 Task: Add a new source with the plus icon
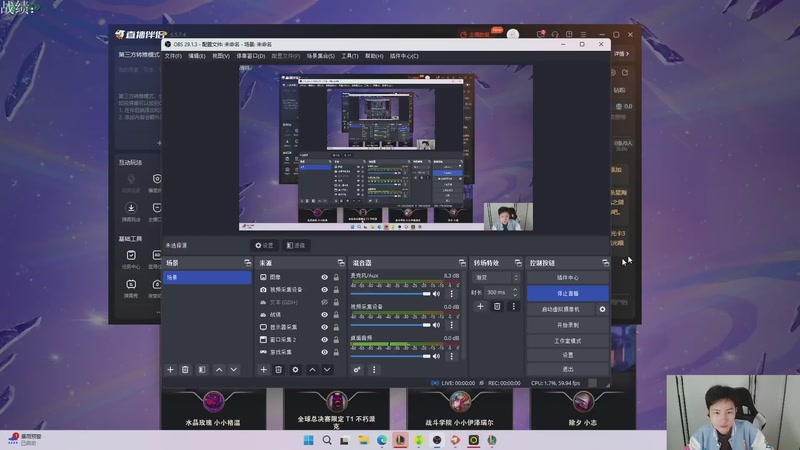263,369
